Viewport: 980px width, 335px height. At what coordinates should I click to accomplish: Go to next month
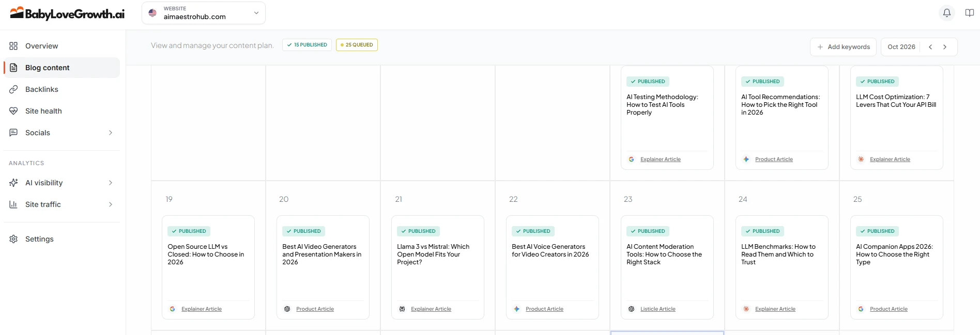pos(945,47)
